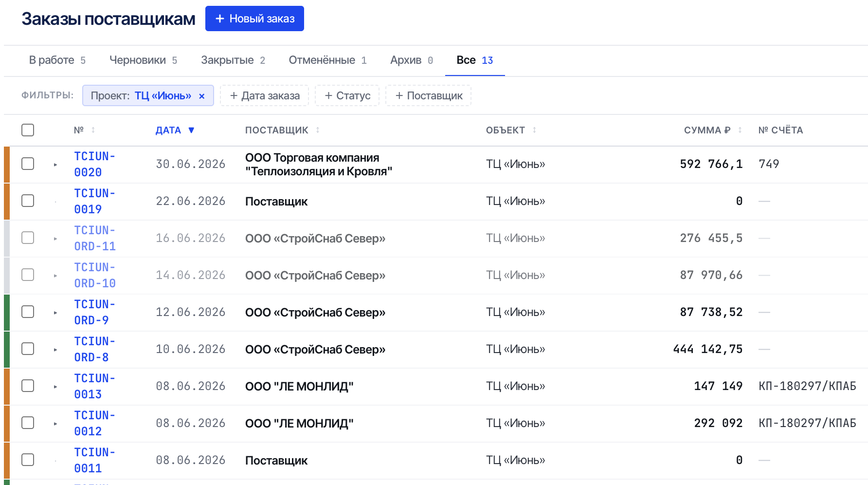Switch to the В работе tab
The width and height of the screenshot is (868, 485).
57,60
